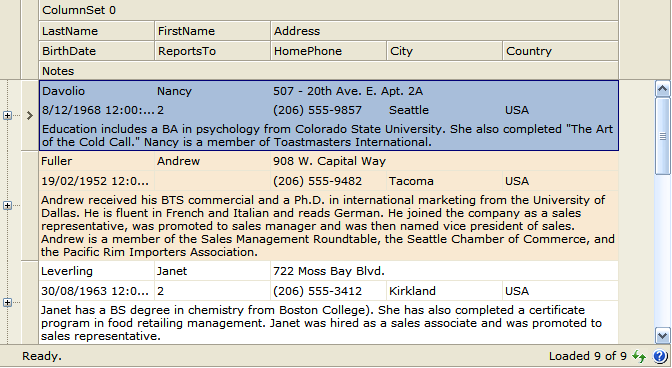Sort by the FirstName column header
Image resolution: width=672 pixels, height=368 pixels.
(x=213, y=31)
